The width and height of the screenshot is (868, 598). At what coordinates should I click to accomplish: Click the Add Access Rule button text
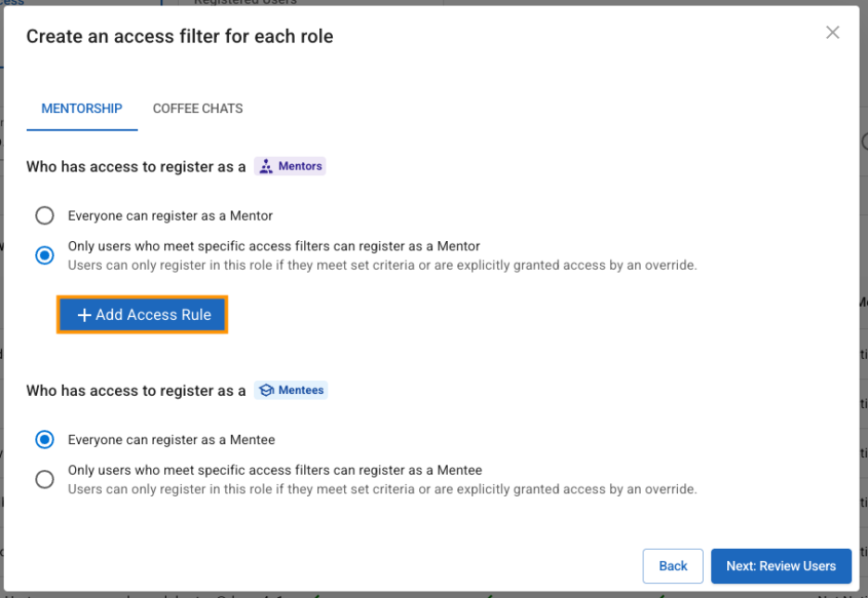(x=153, y=315)
